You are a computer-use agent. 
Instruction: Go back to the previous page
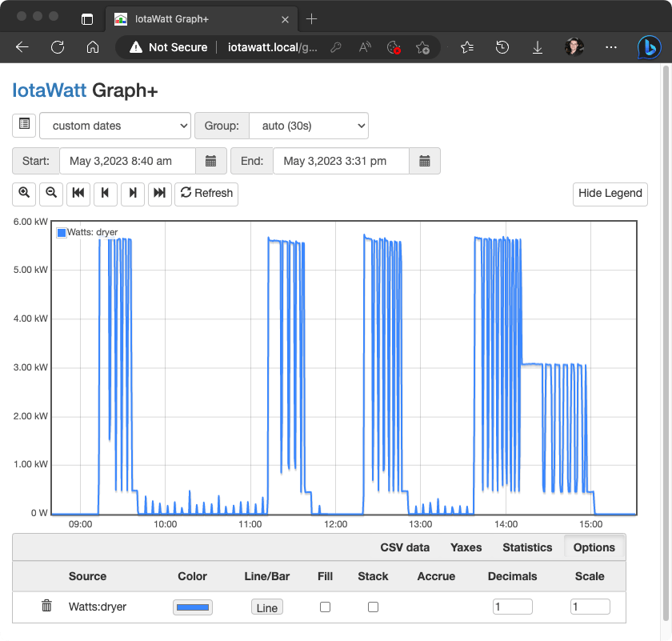[22, 47]
